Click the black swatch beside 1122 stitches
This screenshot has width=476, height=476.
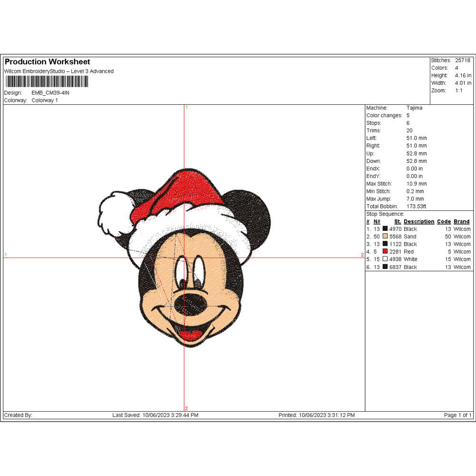385,244
